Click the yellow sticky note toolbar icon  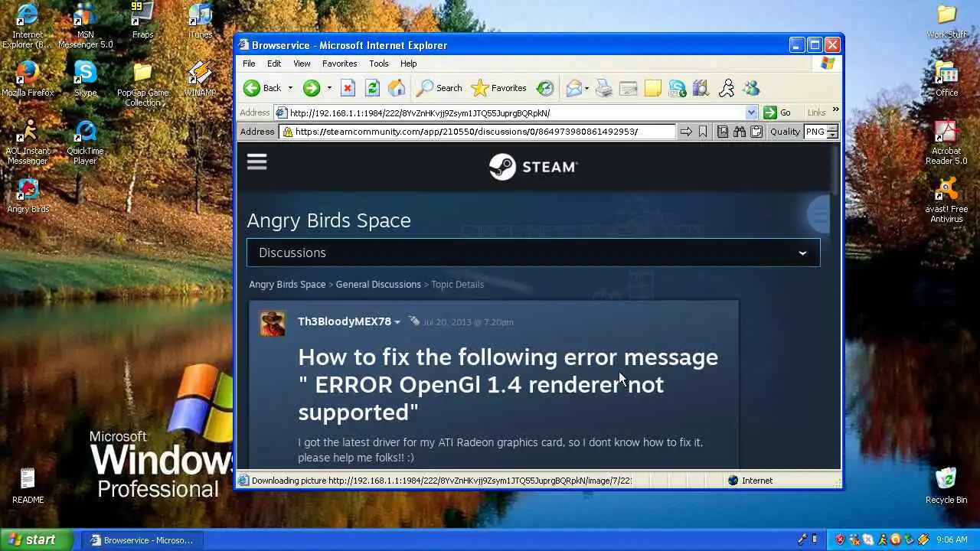click(x=652, y=88)
